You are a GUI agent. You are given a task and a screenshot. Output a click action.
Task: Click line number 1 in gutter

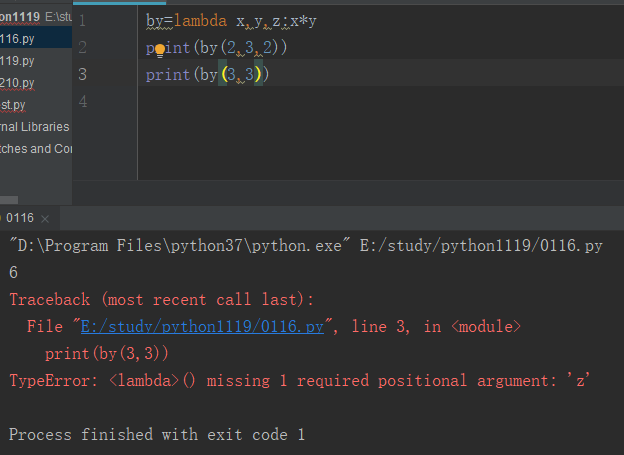pyautogui.click(x=82, y=20)
